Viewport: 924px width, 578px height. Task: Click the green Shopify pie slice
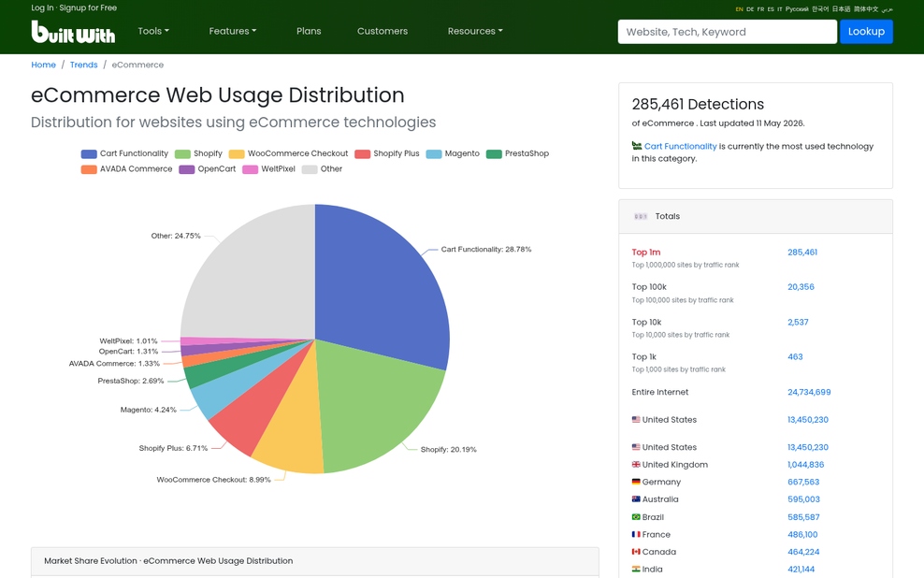(377, 407)
